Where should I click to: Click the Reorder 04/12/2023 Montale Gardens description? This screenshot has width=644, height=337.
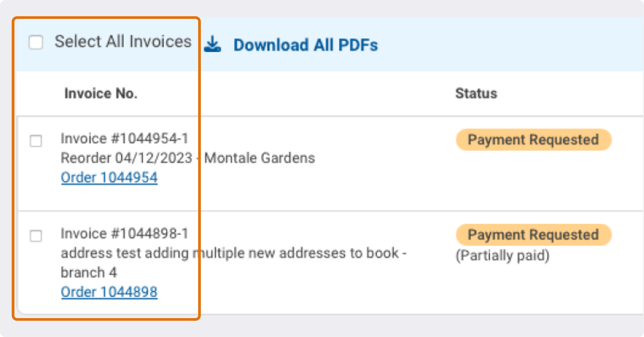(187, 158)
